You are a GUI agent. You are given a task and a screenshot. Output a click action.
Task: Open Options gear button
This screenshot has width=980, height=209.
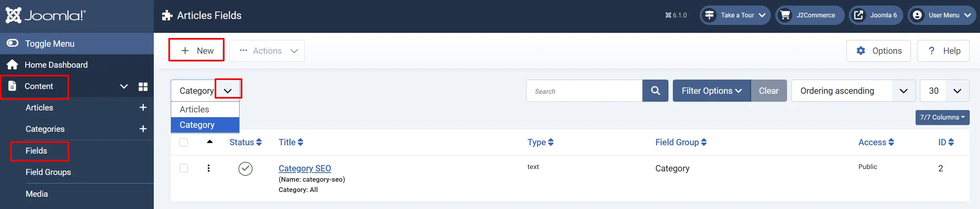[878, 51]
